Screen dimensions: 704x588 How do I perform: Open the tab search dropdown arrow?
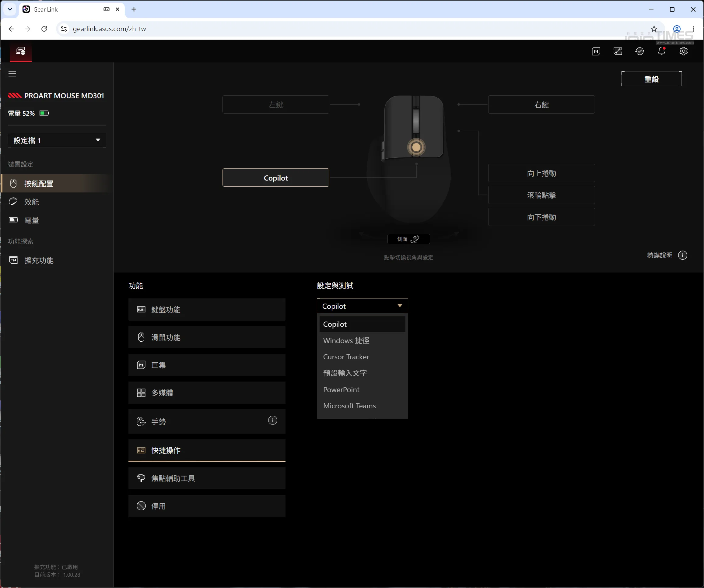point(10,9)
